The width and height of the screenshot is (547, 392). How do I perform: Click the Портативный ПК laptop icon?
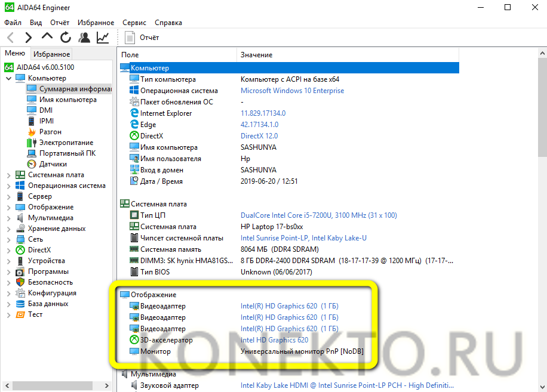[x=32, y=153]
